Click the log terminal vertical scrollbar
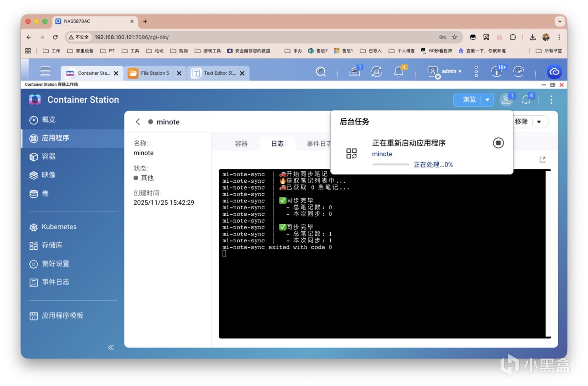Viewport: 588px width, 386px height. point(548,253)
